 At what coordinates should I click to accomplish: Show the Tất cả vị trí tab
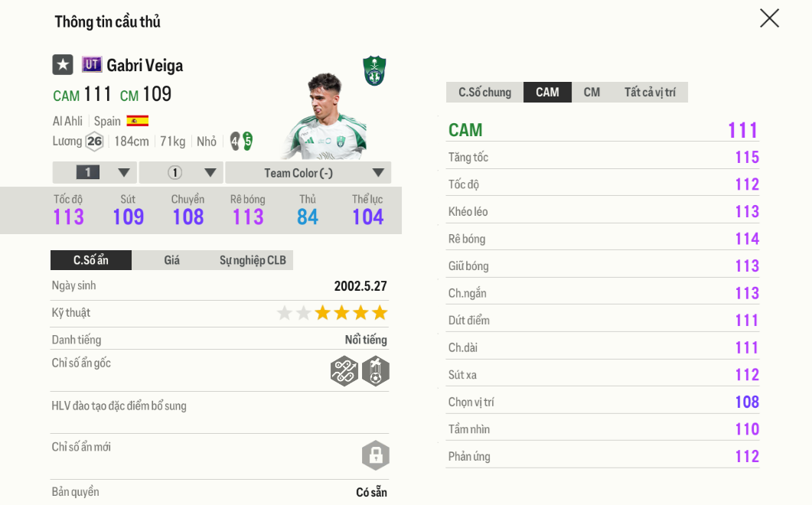[x=650, y=93]
